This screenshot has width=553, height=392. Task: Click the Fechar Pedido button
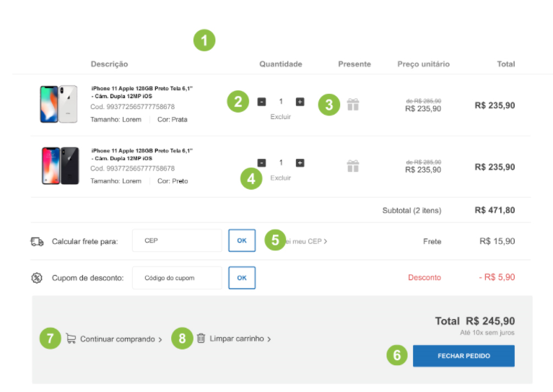[x=463, y=356]
